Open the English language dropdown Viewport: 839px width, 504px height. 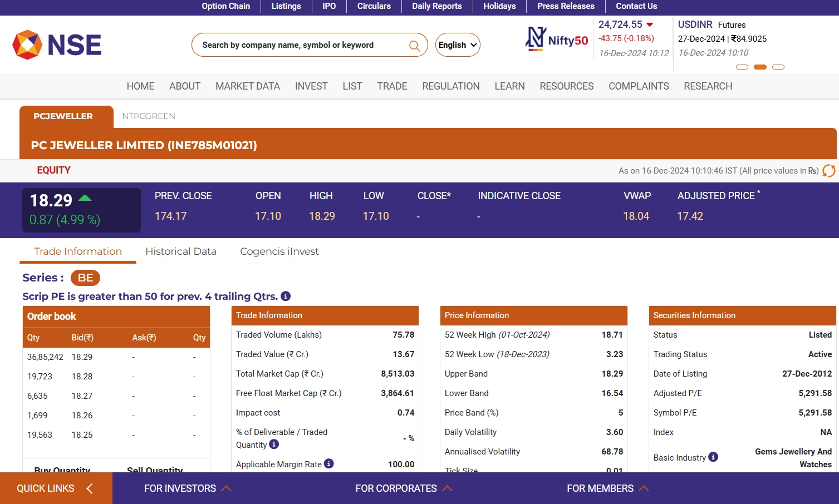[458, 45]
